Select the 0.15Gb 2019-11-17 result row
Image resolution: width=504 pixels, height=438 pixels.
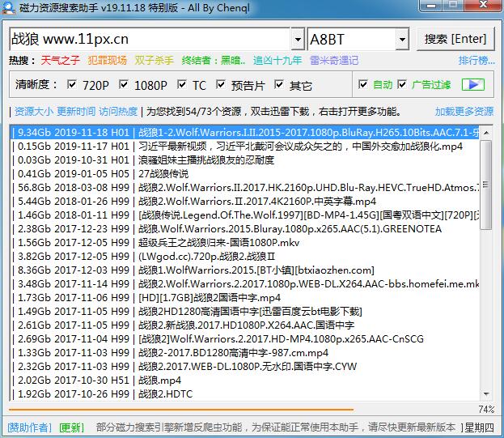coord(245,146)
